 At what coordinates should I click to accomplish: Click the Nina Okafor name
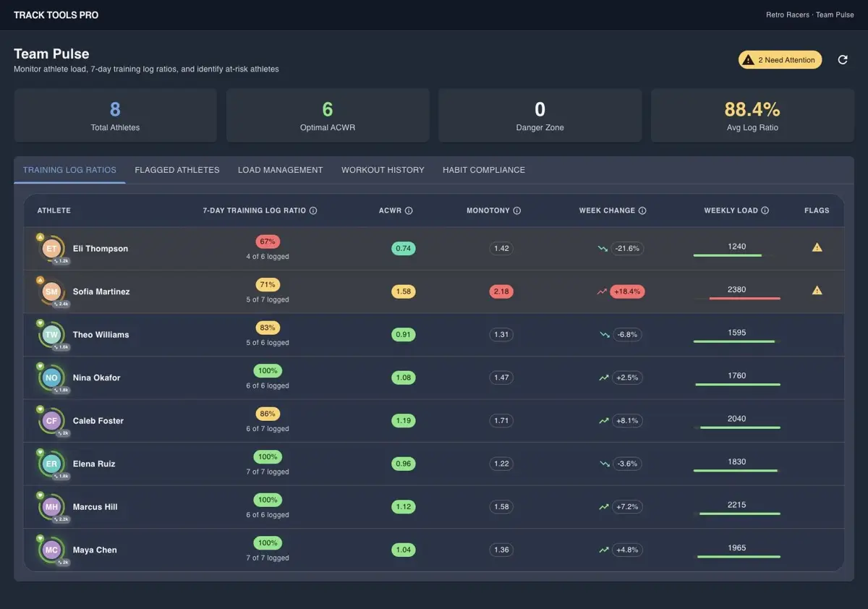pos(96,378)
